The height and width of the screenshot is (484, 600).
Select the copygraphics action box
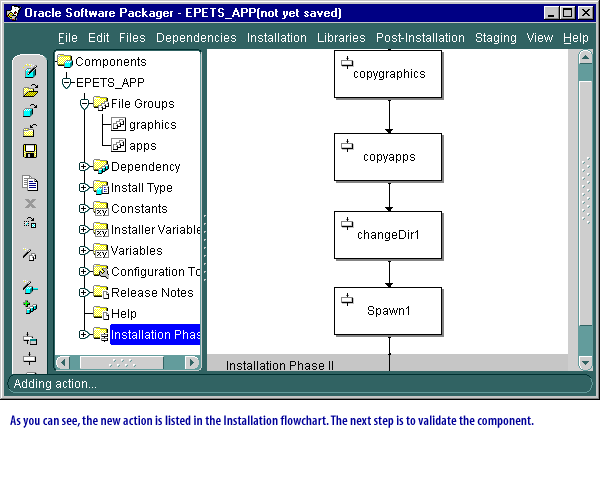[x=388, y=74]
